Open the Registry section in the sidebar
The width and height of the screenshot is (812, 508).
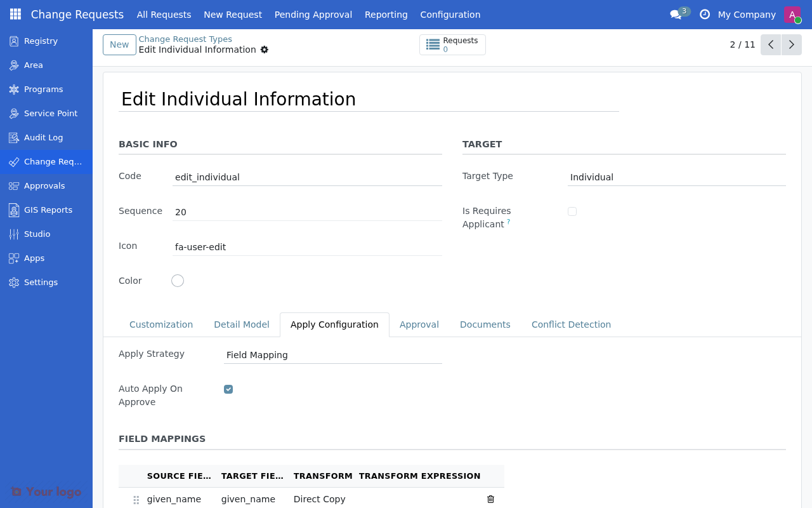(x=41, y=41)
